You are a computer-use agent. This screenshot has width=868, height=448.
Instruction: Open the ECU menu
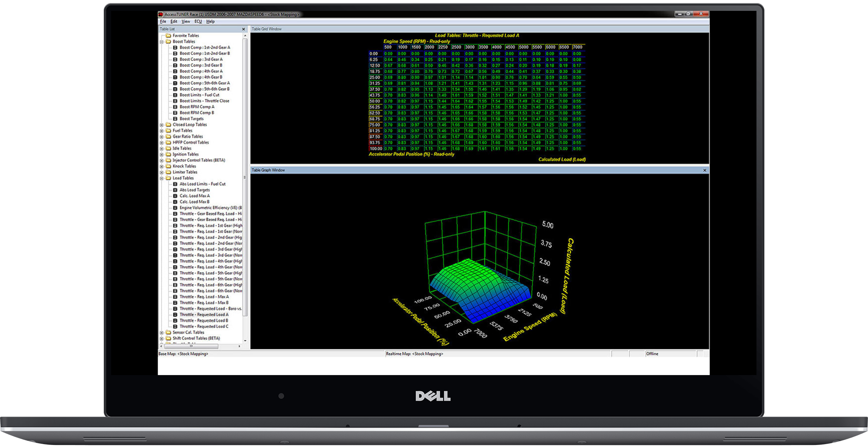tap(198, 21)
